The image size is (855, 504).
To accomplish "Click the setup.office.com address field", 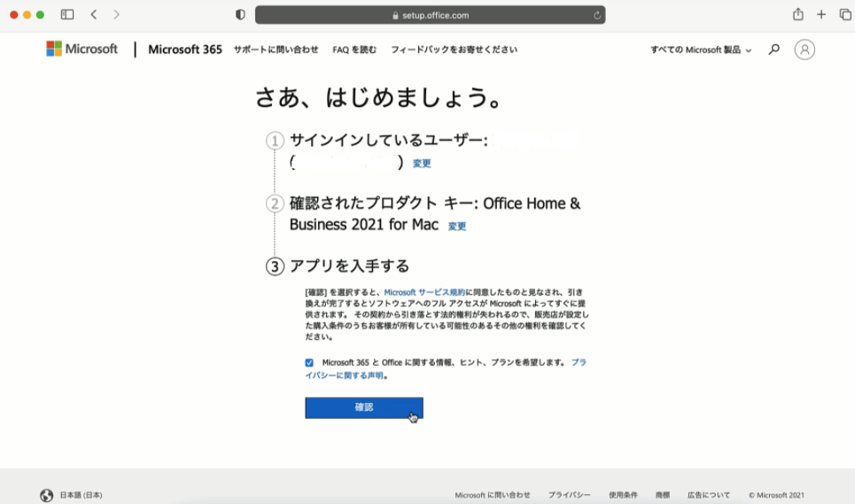I will [x=431, y=15].
